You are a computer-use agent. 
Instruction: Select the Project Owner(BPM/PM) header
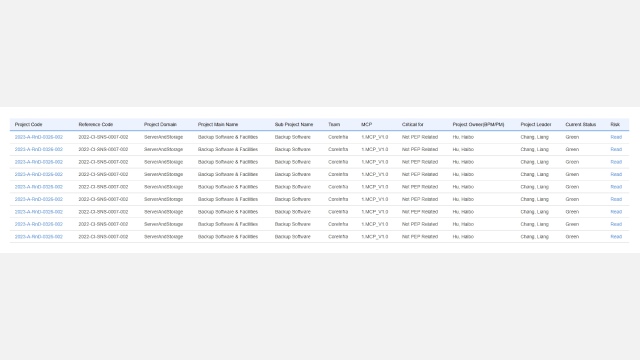point(478,124)
